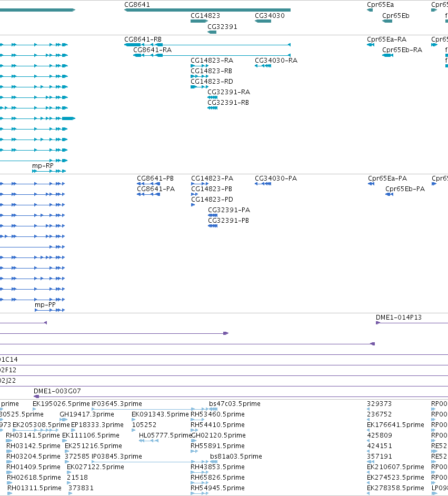Select the mp-PP protein label
This screenshot has width=448, height=496.
45,305
